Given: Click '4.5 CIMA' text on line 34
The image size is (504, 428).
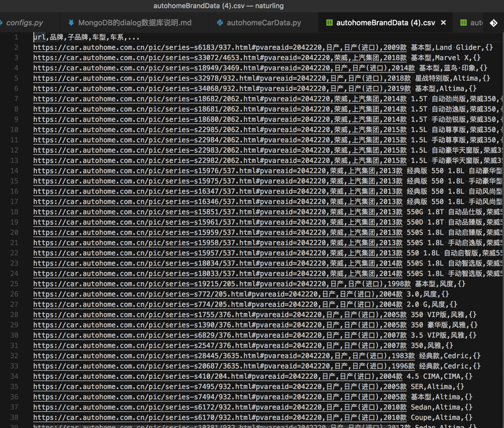Looking at the screenshot, I should point(424,377).
